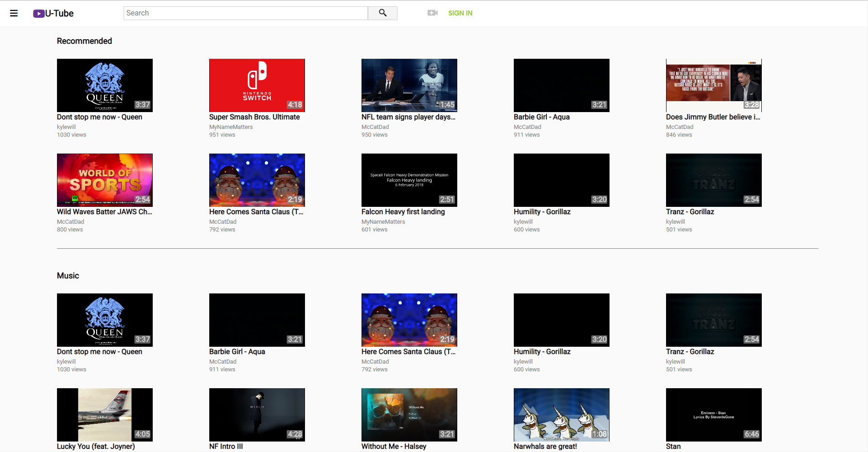
Task: Click Humility - Gorillaz title in Recommended
Action: tap(542, 212)
